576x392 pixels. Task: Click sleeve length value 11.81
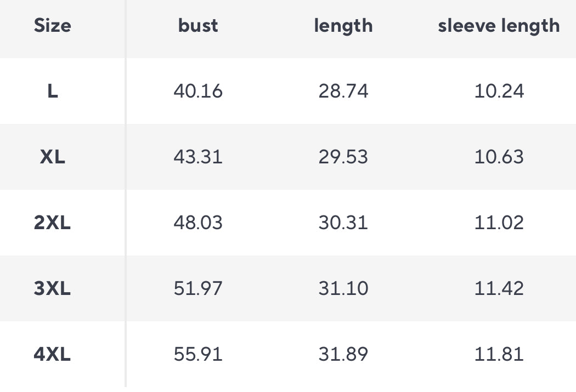pos(499,354)
